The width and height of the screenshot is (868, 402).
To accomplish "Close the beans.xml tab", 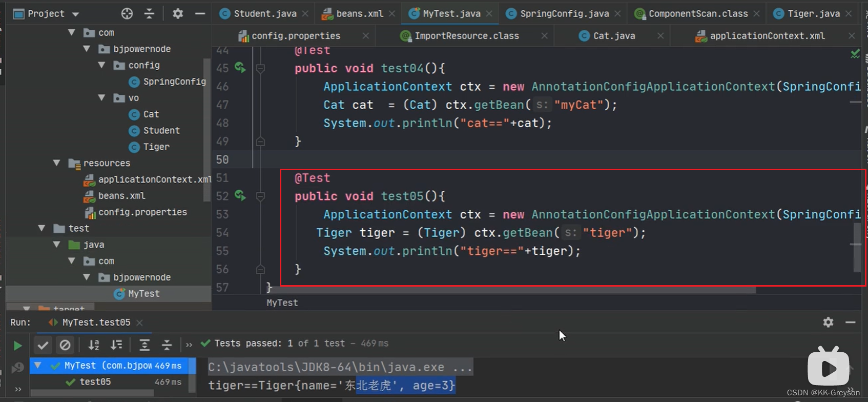I will pyautogui.click(x=392, y=14).
